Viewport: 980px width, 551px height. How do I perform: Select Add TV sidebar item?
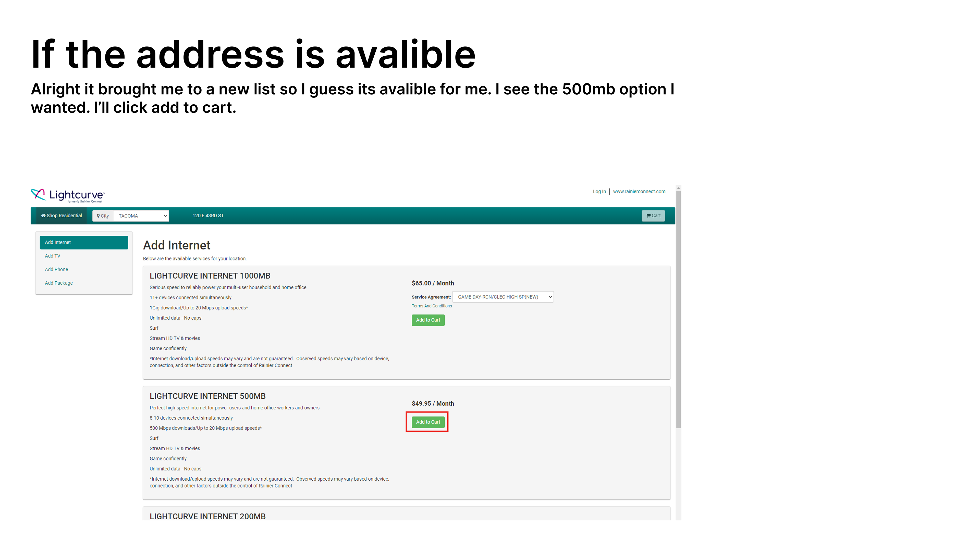[x=53, y=256]
